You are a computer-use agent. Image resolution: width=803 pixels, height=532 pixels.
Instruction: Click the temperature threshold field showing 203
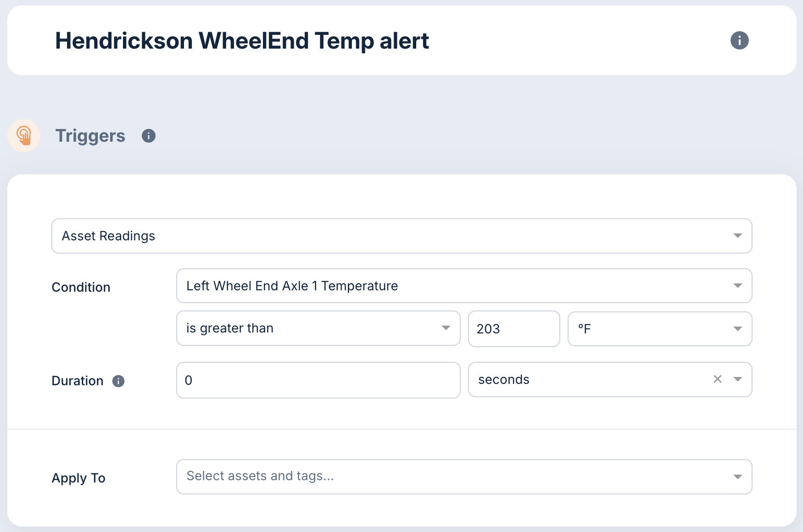(513, 328)
